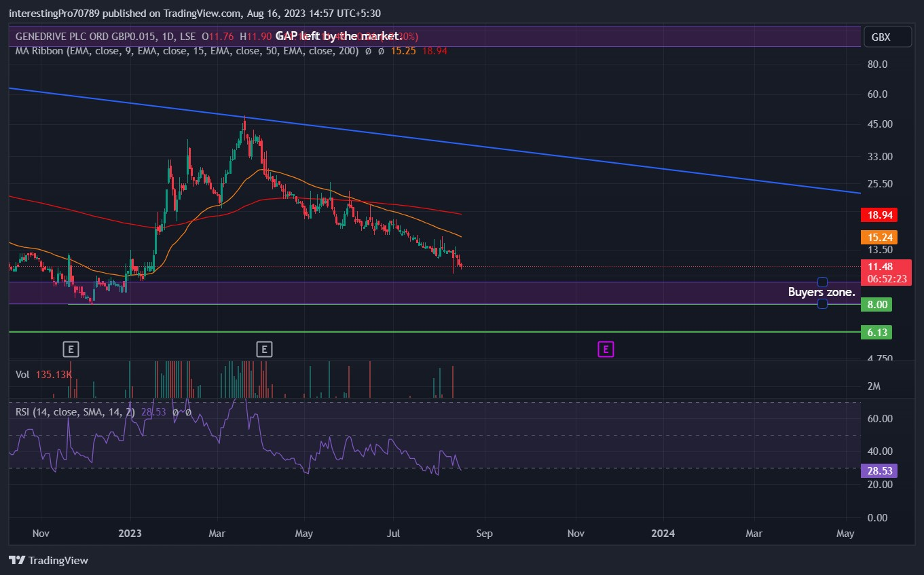Click the "GAP left by the market." label
Image resolution: width=924 pixels, height=575 pixels.
pyautogui.click(x=339, y=36)
